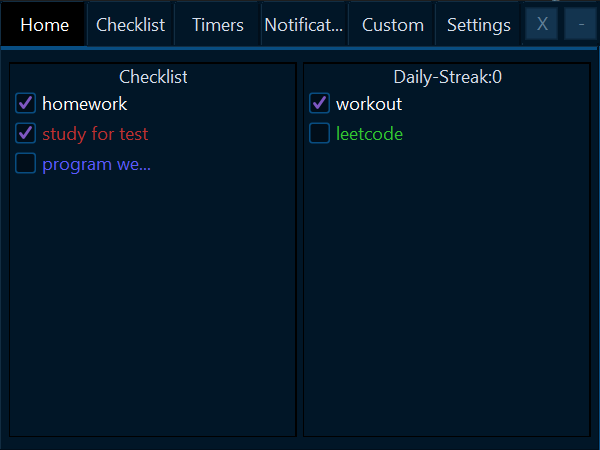Screen dimensions: 600x450
Task: Click the green leetcode task text
Action: [x=369, y=134]
